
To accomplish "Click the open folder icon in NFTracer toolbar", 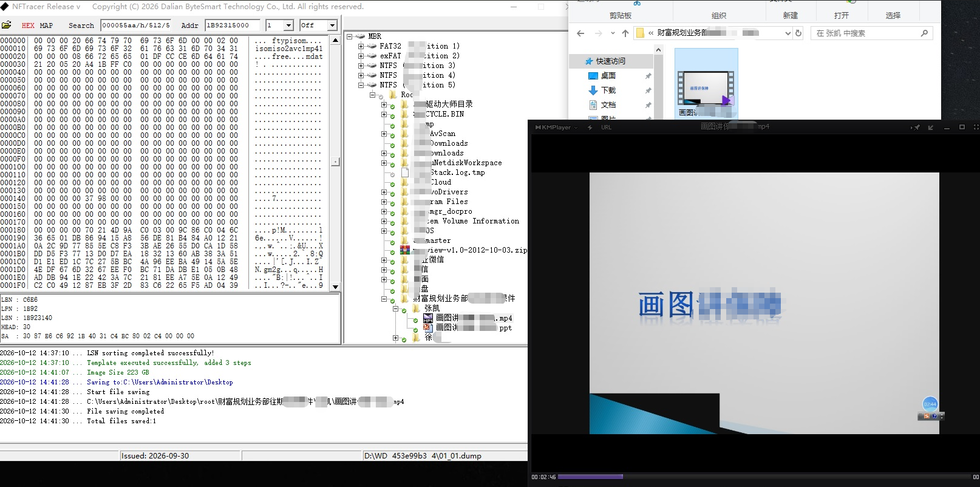I will pyautogui.click(x=7, y=25).
